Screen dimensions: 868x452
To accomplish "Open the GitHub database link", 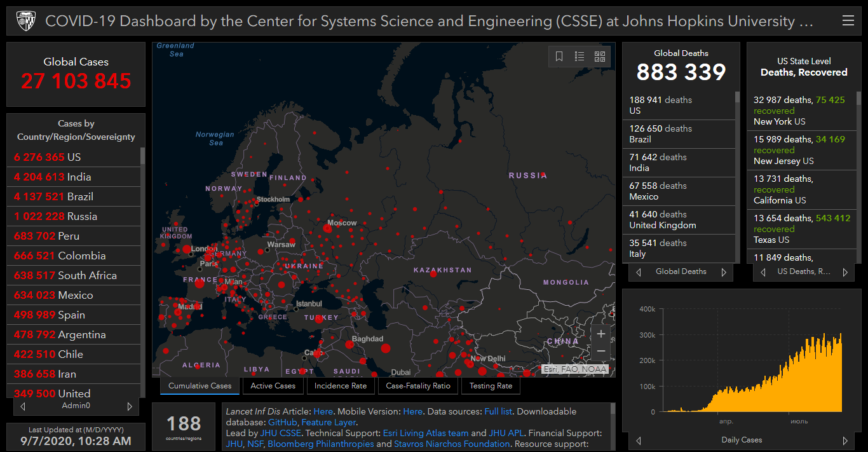I will (x=282, y=422).
